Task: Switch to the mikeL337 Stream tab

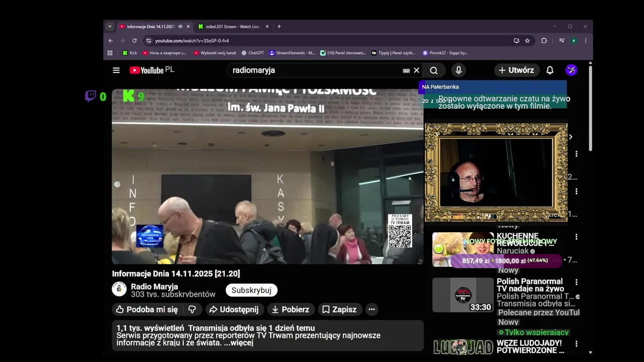Action: [x=231, y=27]
